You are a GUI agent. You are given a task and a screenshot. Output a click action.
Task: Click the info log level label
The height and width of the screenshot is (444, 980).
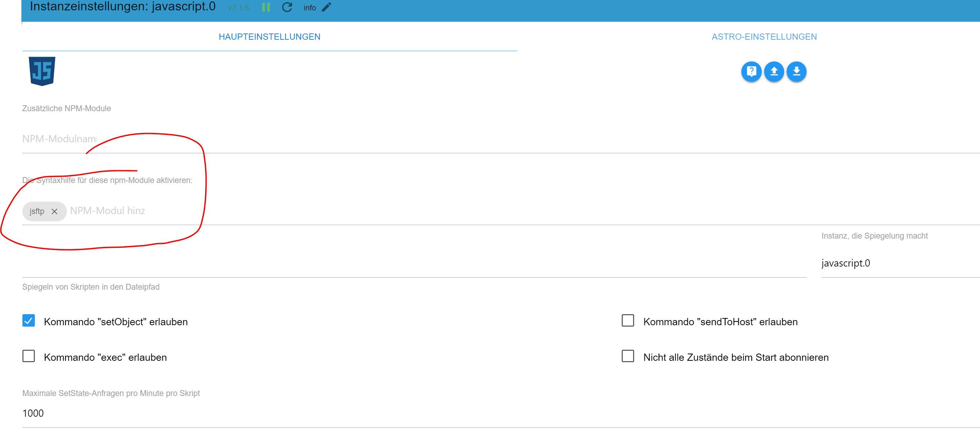click(x=310, y=8)
